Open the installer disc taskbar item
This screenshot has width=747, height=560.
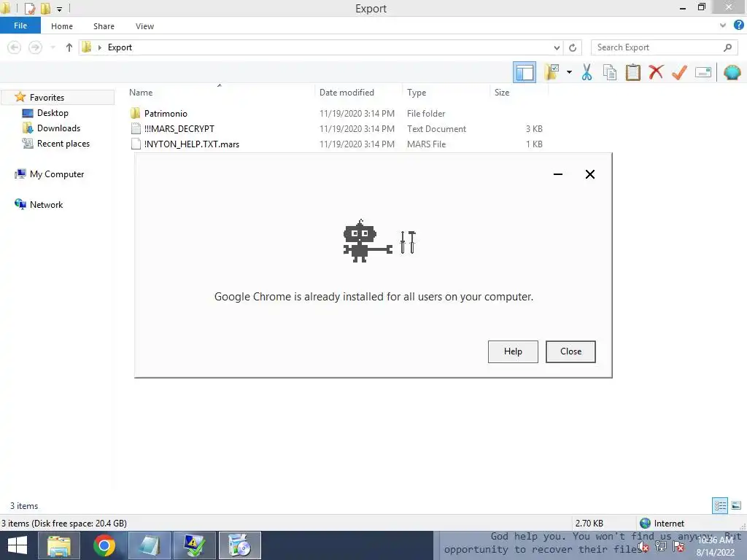239,545
